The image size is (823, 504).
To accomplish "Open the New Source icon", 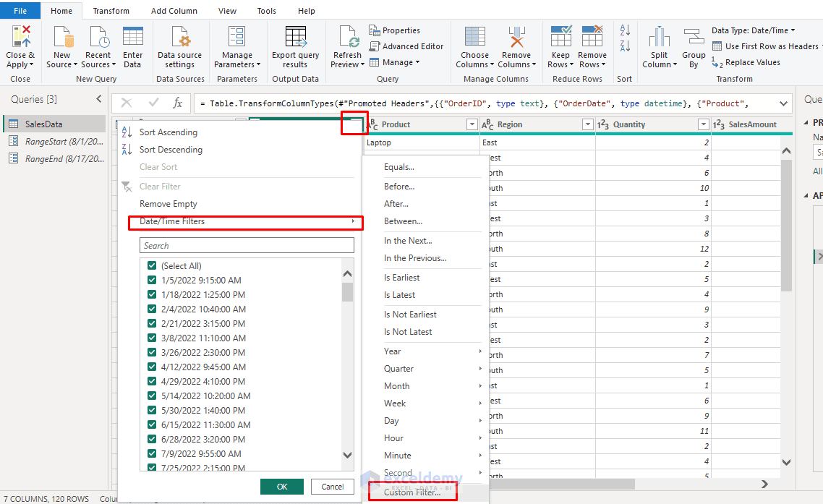I will (x=62, y=37).
